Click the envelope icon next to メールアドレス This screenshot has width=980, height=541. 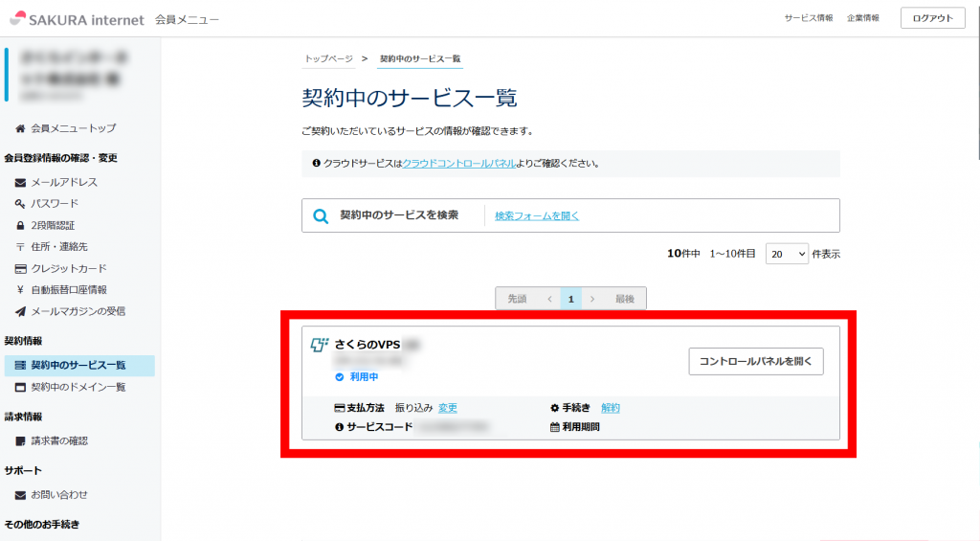20,183
